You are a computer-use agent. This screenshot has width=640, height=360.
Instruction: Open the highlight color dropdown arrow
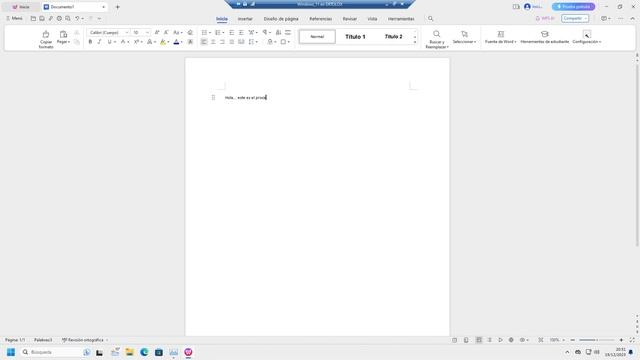pos(168,42)
